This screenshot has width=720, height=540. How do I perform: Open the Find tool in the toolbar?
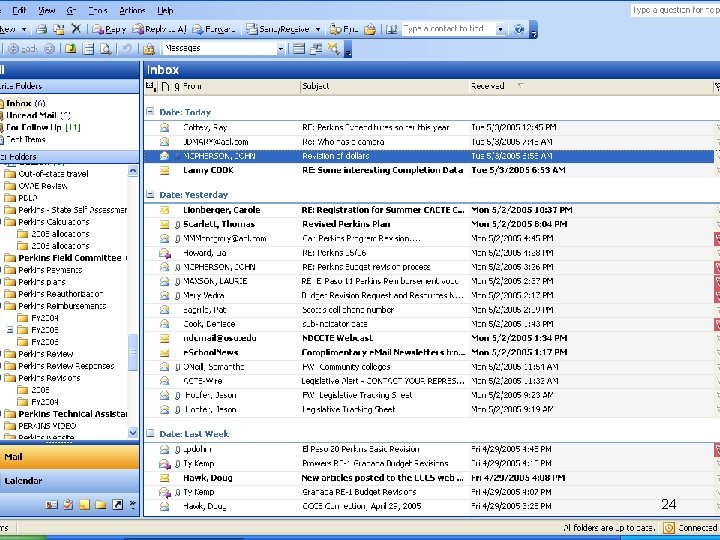coord(344,29)
